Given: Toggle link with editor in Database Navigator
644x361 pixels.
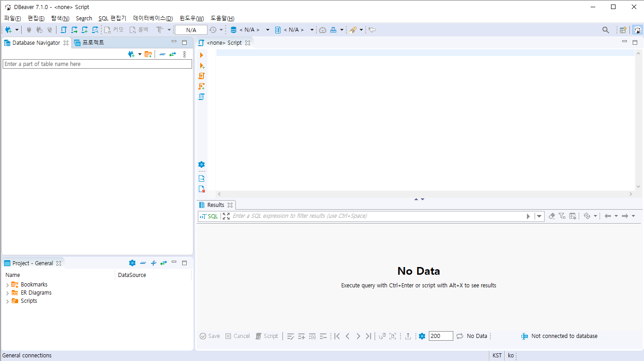Looking at the screenshot, I should click(173, 54).
